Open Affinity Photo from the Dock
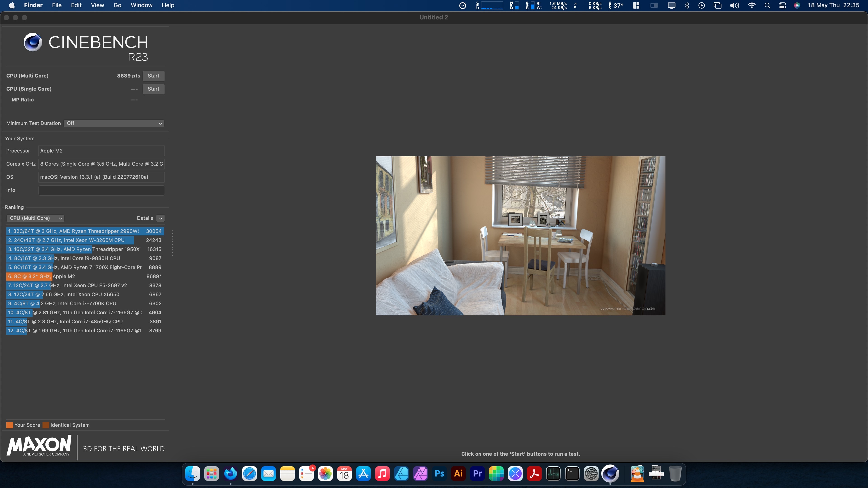868x488 pixels. pyautogui.click(x=420, y=474)
